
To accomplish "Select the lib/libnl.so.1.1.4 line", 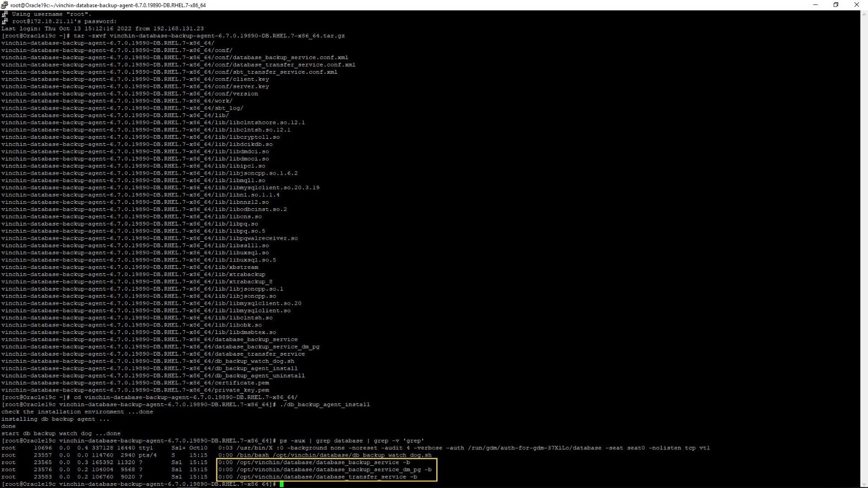I will (x=141, y=195).
